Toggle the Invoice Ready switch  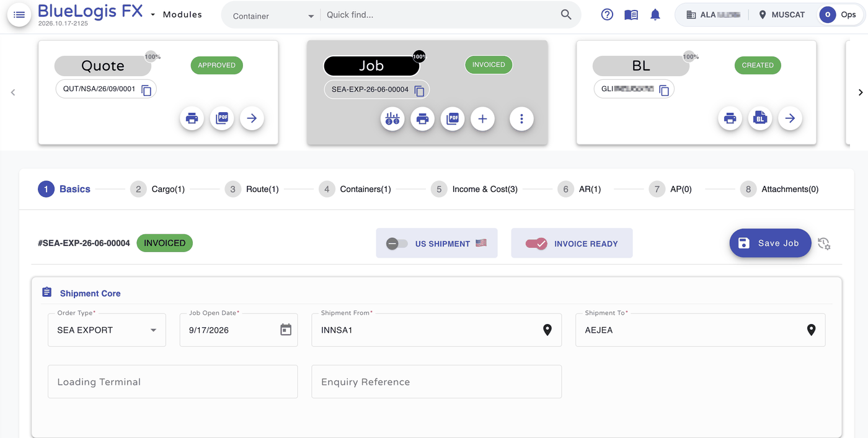536,243
